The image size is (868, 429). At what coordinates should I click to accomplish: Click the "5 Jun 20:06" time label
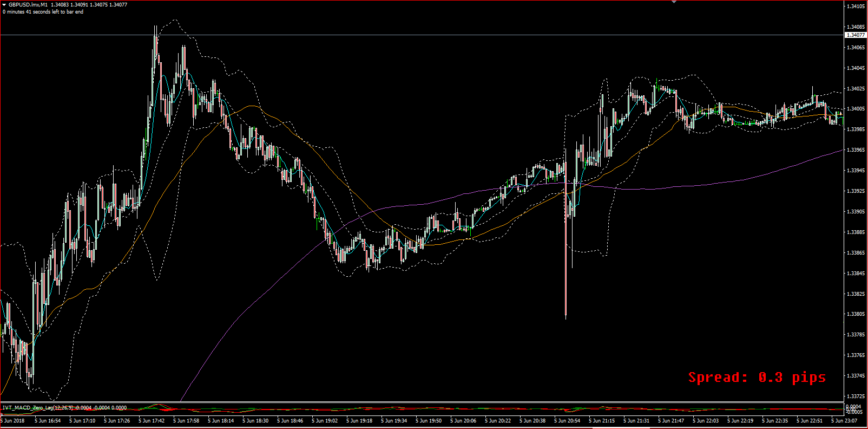pos(463,421)
